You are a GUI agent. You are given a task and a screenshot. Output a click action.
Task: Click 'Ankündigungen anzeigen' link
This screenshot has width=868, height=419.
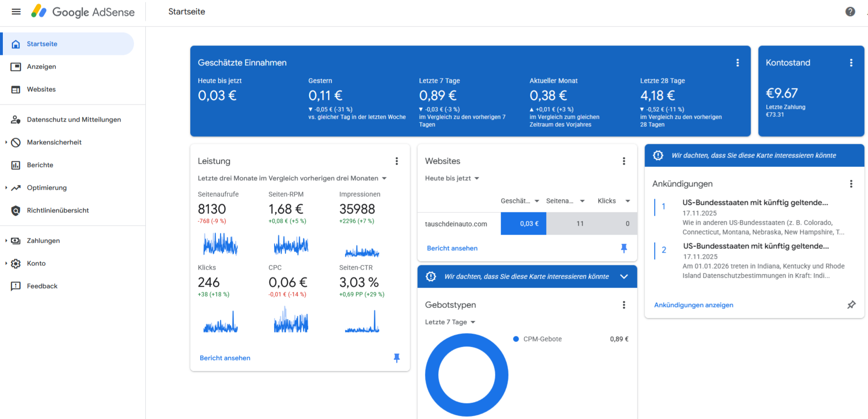tap(693, 305)
